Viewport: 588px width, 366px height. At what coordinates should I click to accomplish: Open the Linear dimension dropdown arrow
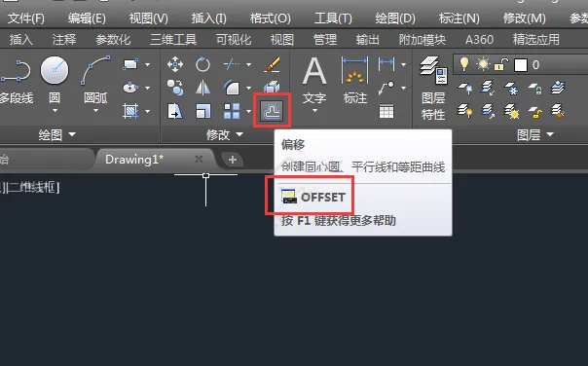click(x=403, y=65)
